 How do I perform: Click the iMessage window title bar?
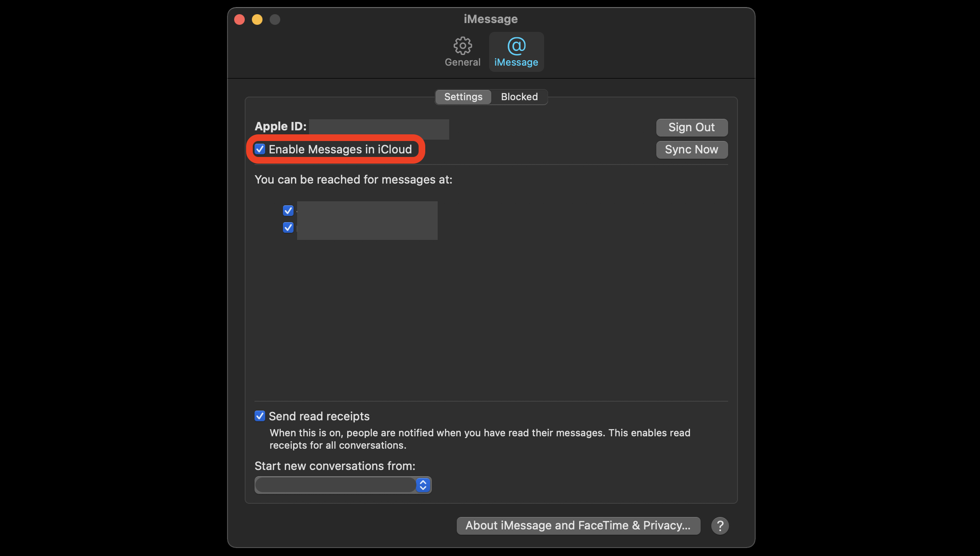pos(489,18)
